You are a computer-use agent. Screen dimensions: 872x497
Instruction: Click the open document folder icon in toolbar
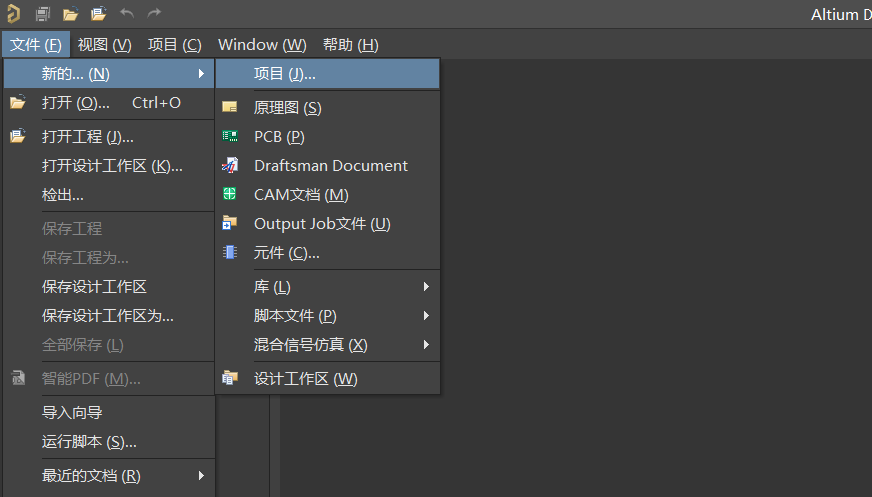[70, 14]
